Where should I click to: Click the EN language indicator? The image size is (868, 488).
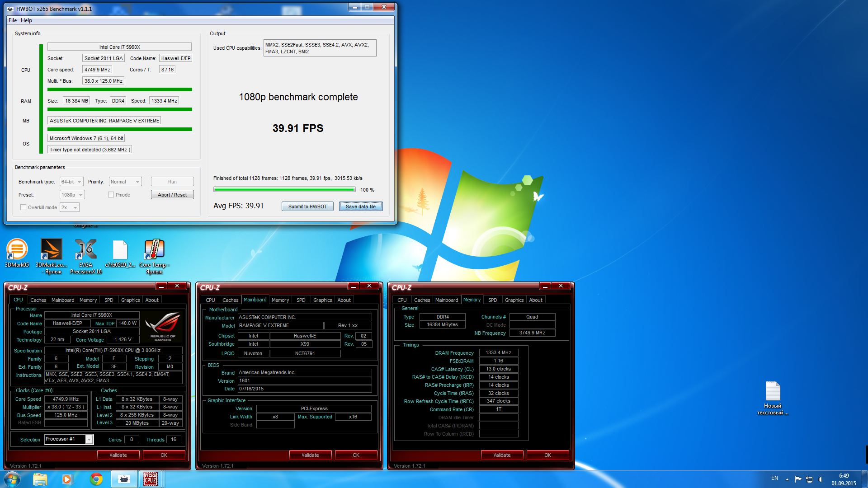click(774, 478)
